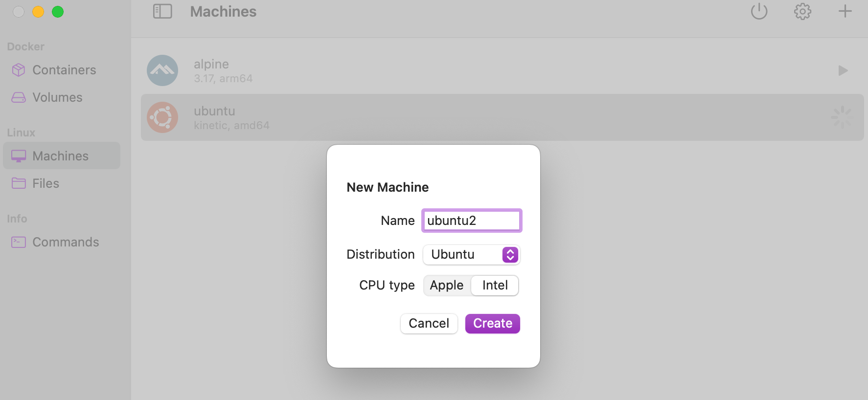Click the New Machine dialog heading
The width and height of the screenshot is (868, 400).
388,187
